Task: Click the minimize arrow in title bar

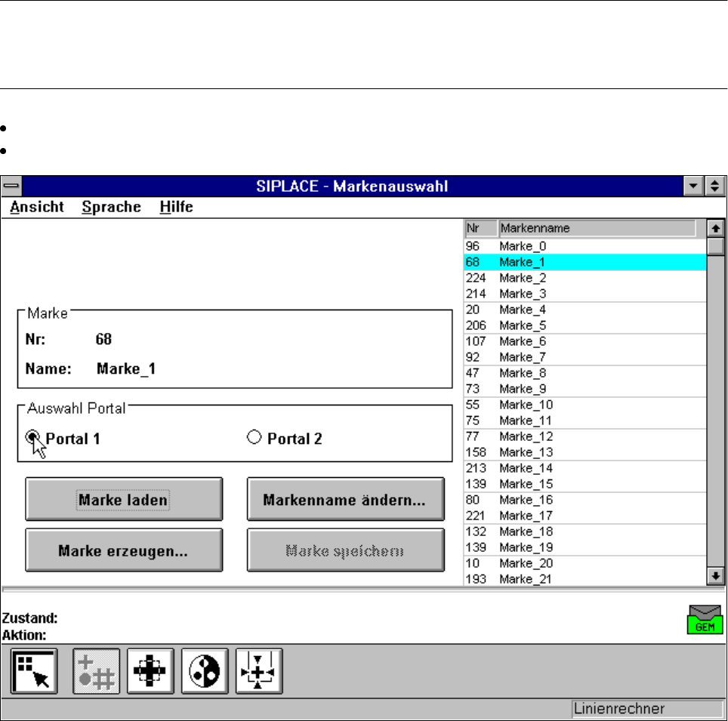Action: tap(693, 186)
